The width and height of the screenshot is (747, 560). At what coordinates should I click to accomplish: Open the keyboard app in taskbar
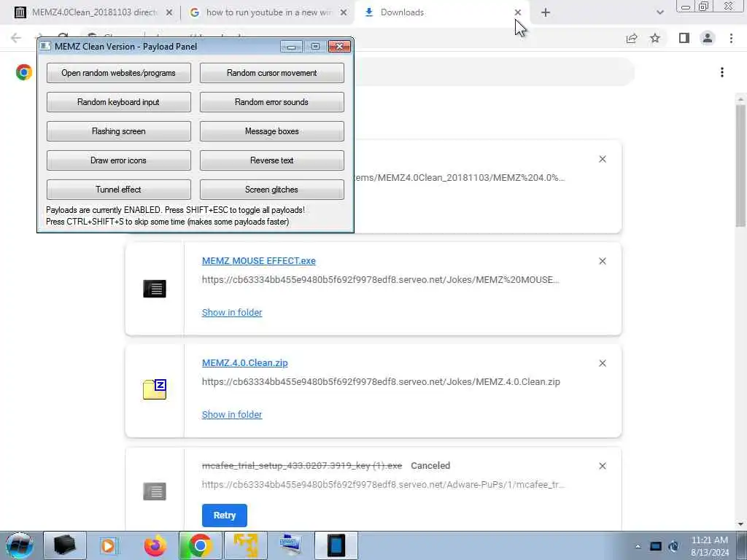pos(290,545)
